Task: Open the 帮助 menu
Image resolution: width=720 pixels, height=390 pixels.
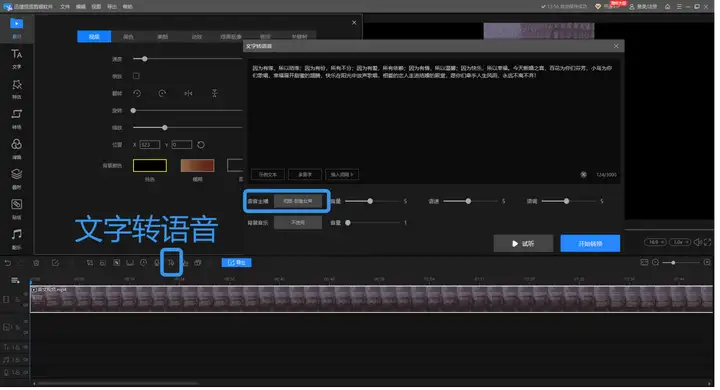Action: (x=129, y=7)
